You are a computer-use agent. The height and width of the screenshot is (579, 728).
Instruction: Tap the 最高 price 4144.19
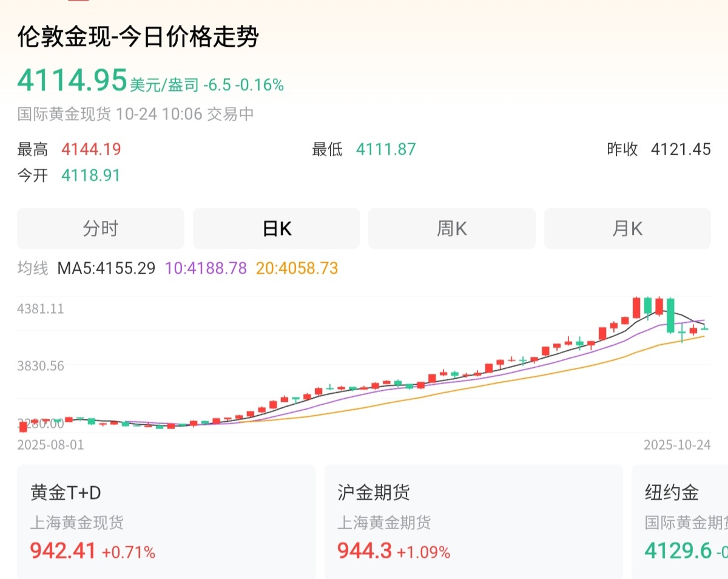91,149
